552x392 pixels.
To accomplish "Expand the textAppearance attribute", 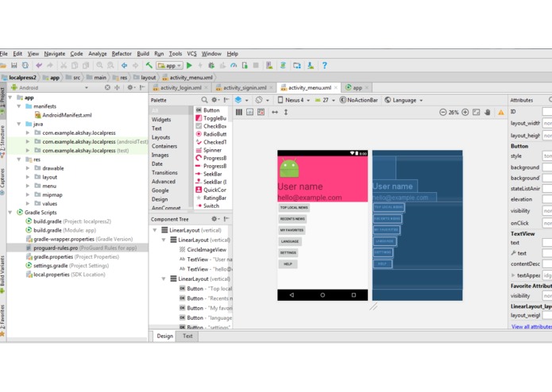I will [x=513, y=275].
